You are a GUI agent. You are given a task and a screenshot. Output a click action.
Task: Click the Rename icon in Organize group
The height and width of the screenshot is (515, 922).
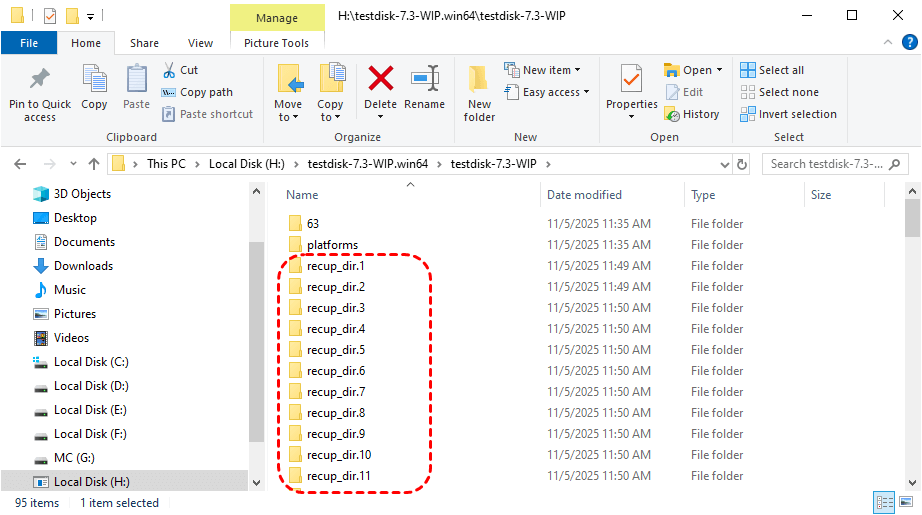424,80
